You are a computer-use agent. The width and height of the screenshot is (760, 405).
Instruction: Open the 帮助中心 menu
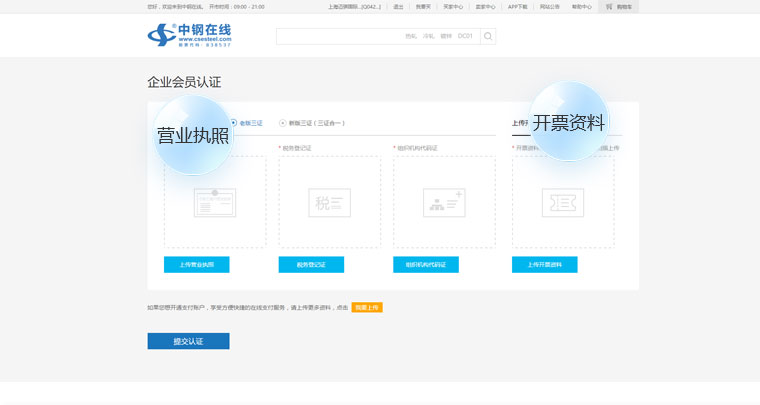(x=581, y=6)
